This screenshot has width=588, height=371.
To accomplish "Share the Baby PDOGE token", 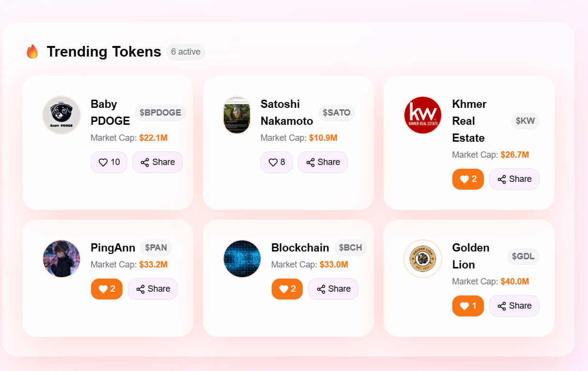I will [157, 162].
